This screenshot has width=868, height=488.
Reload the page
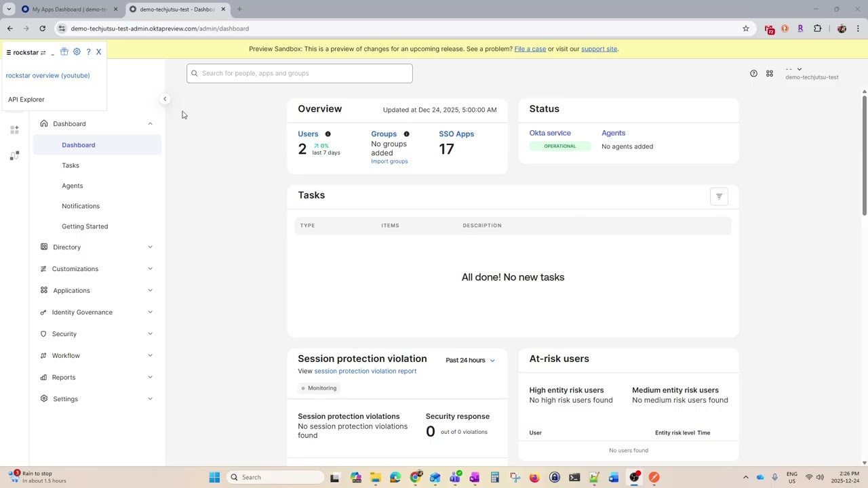coord(42,28)
